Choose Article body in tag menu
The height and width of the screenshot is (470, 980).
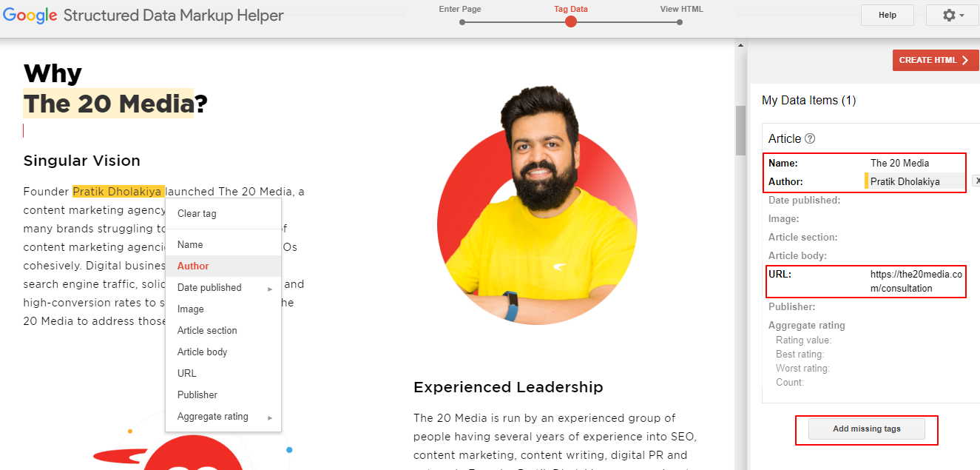pos(223,352)
